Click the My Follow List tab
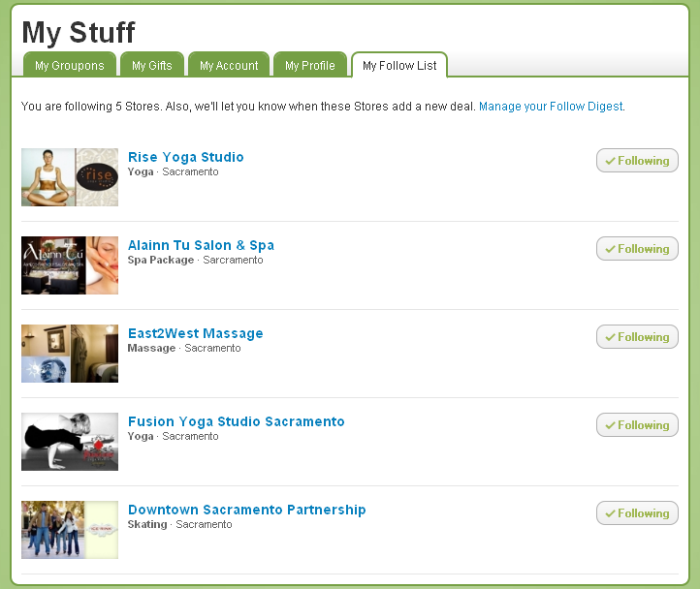 click(399, 66)
